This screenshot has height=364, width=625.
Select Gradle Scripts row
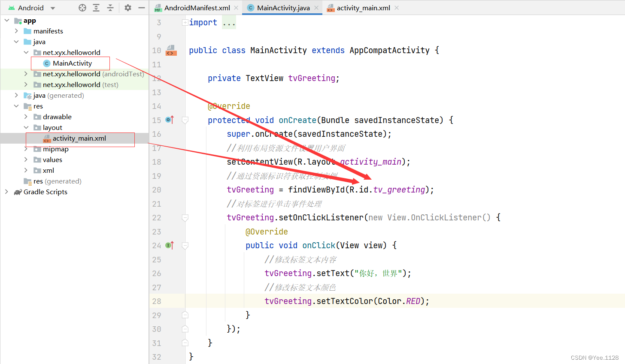pyautogui.click(x=74, y=192)
